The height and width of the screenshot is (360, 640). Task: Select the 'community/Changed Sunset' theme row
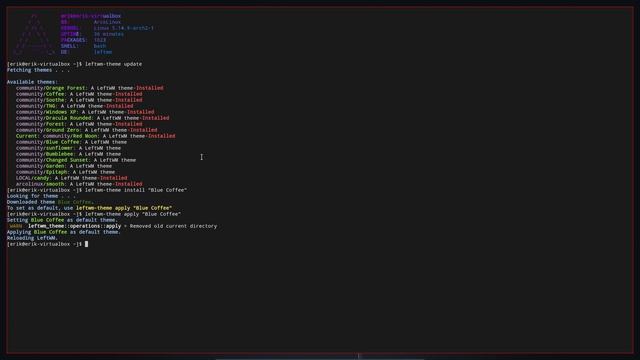click(76, 160)
